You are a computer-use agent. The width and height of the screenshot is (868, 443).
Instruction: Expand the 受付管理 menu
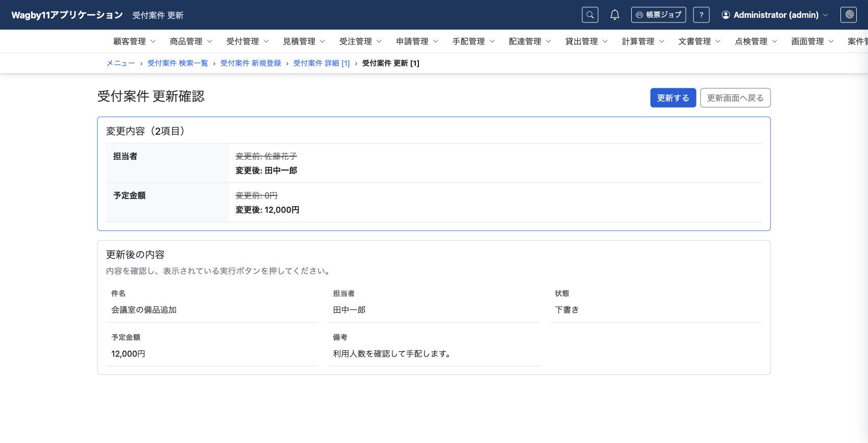tap(247, 41)
